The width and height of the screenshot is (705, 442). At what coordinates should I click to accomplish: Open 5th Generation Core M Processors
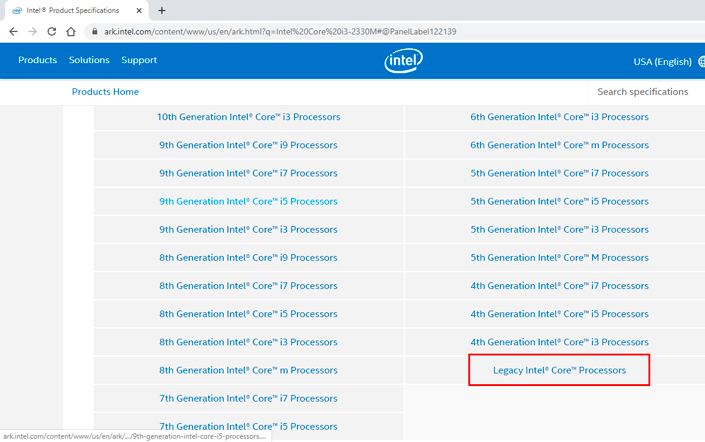click(559, 258)
